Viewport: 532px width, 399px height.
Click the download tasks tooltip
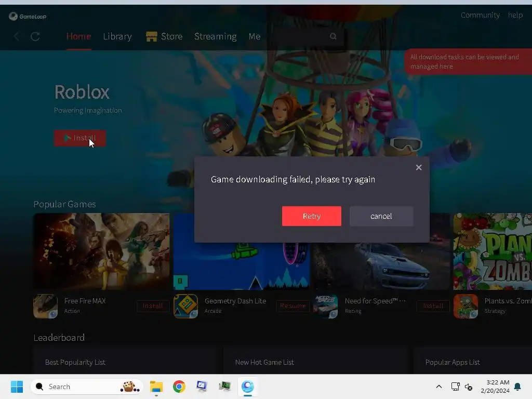(468, 62)
